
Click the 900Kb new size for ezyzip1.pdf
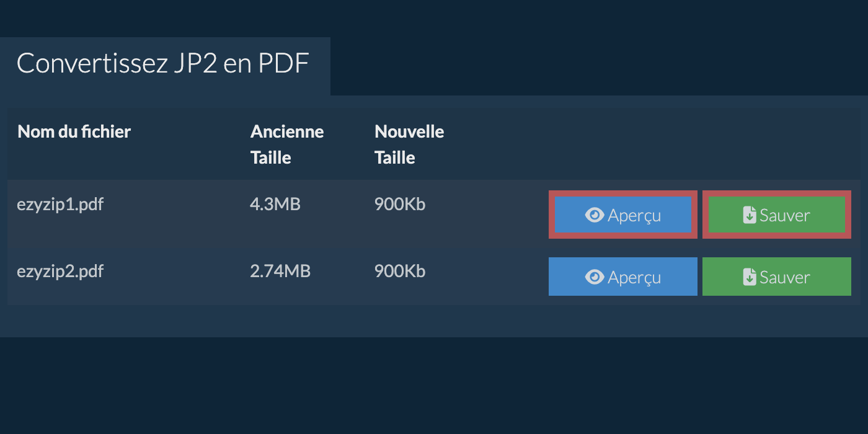click(x=400, y=204)
